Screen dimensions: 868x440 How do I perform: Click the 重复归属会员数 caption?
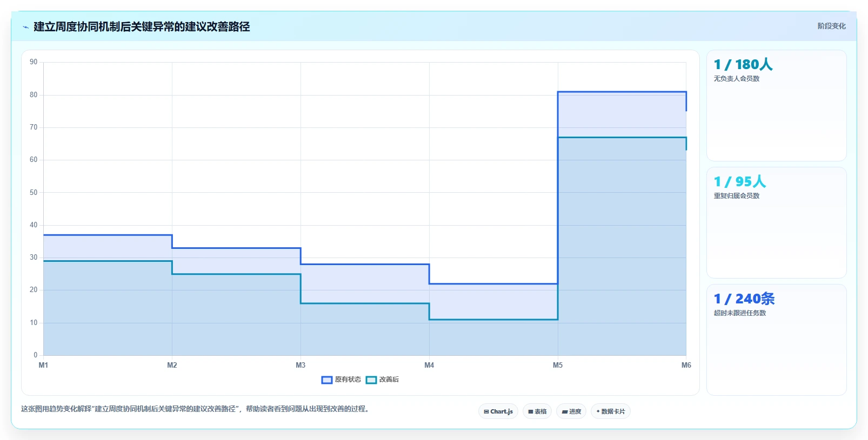[x=737, y=196]
